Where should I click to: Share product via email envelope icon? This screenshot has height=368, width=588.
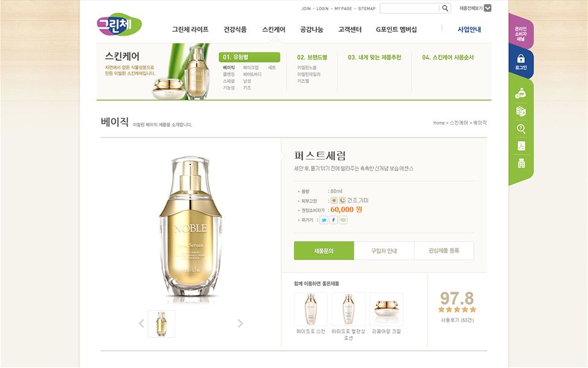[343, 220]
